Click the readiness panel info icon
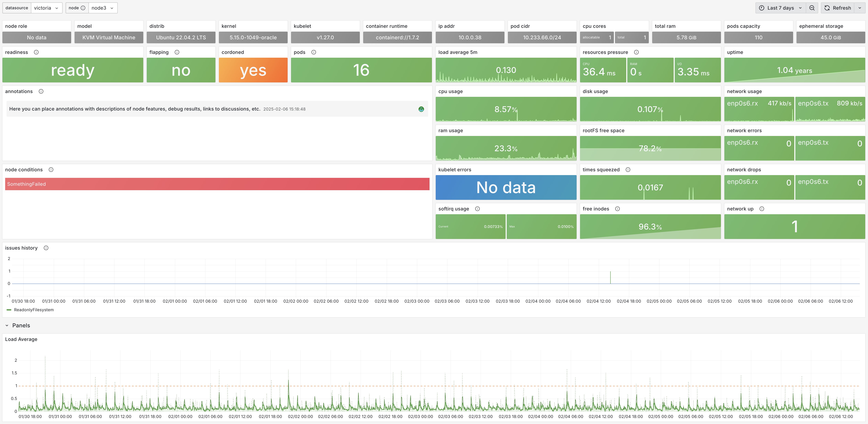Screen dimensions: 868x424 [36, 52]
